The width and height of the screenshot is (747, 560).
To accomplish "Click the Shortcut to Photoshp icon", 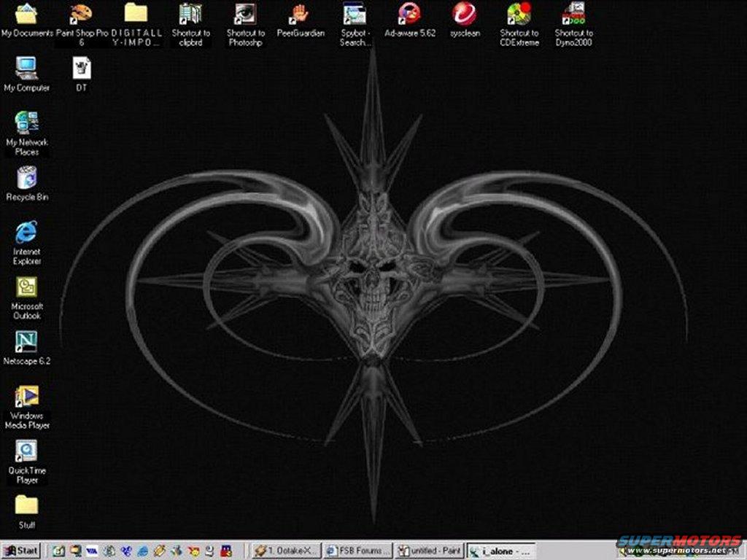I will coord(245,14).
